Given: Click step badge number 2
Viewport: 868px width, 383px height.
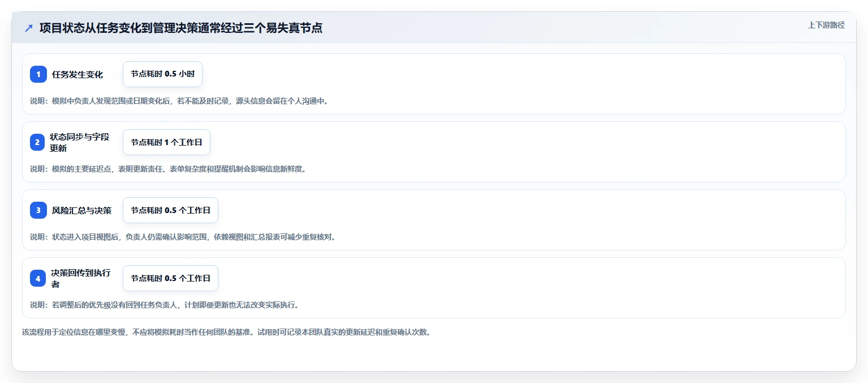Looking at the screenshot, I should click(x=37, y=142).
